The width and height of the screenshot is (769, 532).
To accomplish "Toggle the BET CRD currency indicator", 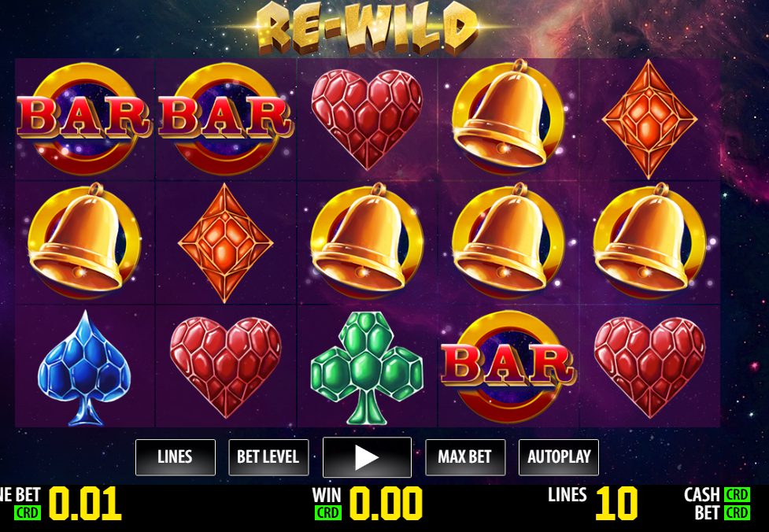I will 737,513.
